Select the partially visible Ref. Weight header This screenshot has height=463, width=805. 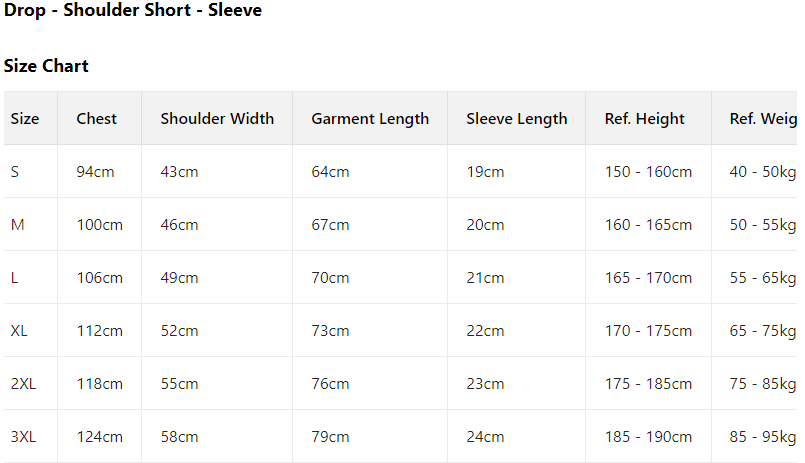click(762, 118)
